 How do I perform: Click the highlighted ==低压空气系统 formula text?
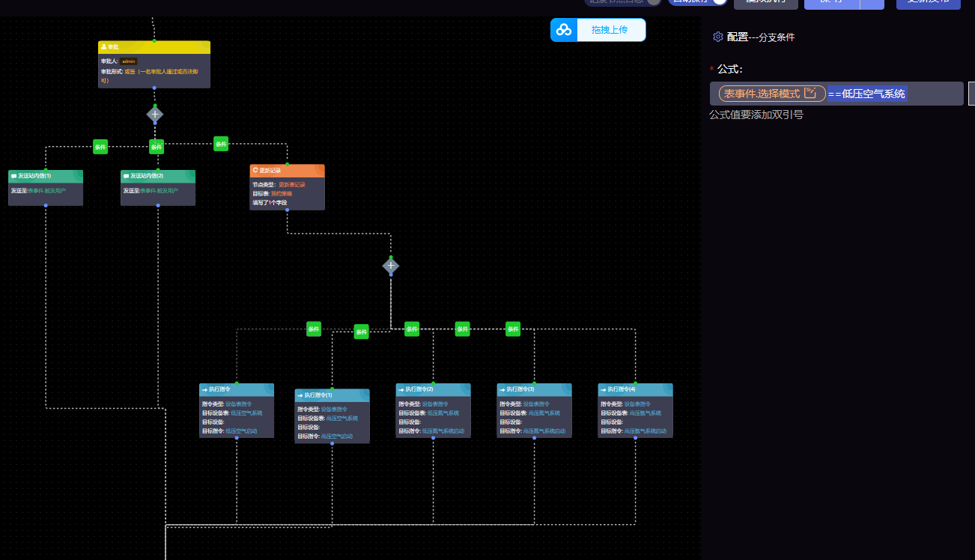[867, 94]
